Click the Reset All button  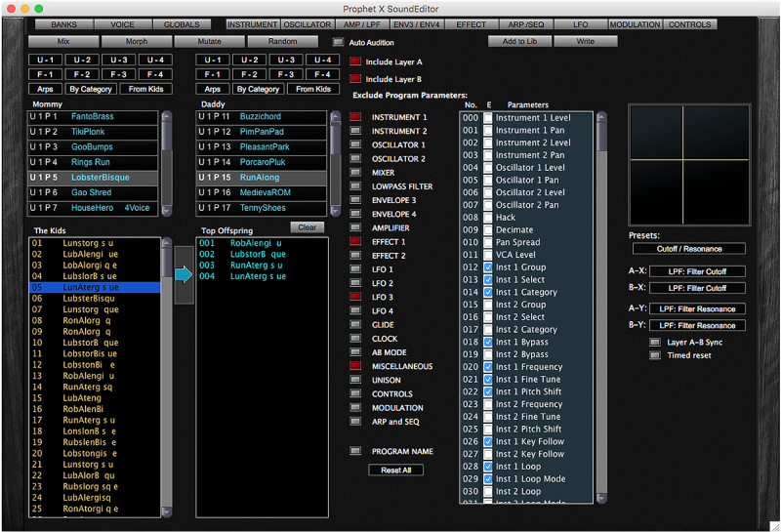[x=395, y=471]
